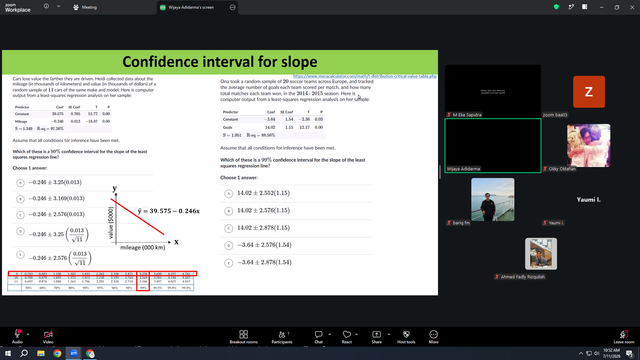Open Windows notification center
The height and width of the screenshot is (360, 640).
coord(630,353)
